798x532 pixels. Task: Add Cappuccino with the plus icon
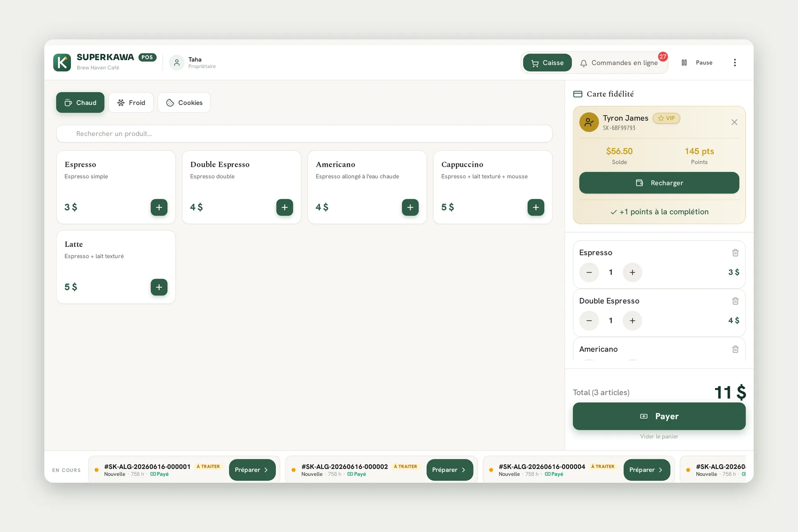536,207
